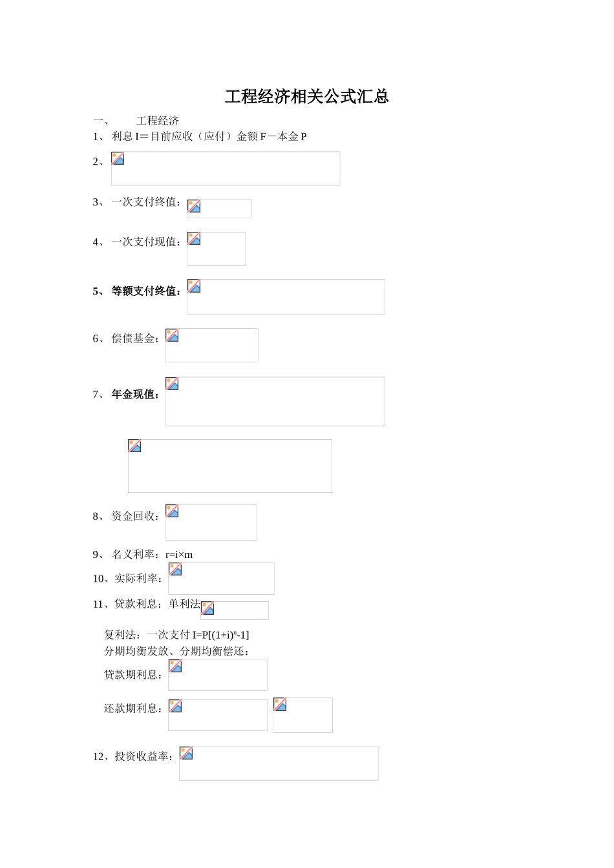Click the text 分期均衡发放、分期均衡偿还
This screenshot has width=614, height=868.
click(176, 651)
